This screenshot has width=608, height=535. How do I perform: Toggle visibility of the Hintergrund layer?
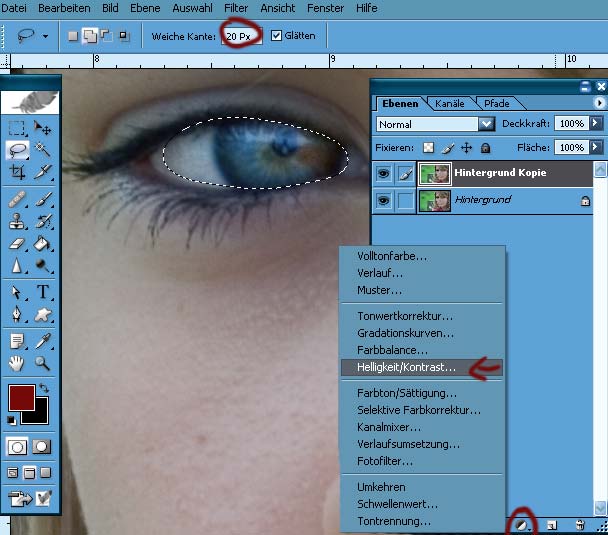click(385, 200)
